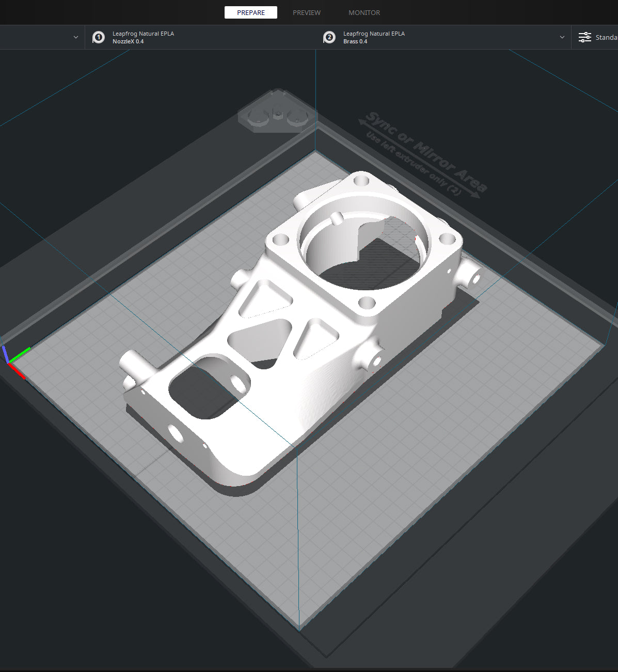Click the red X axis arrow
The width and height of the screenshot is (618, 672).
click(18, 371)
